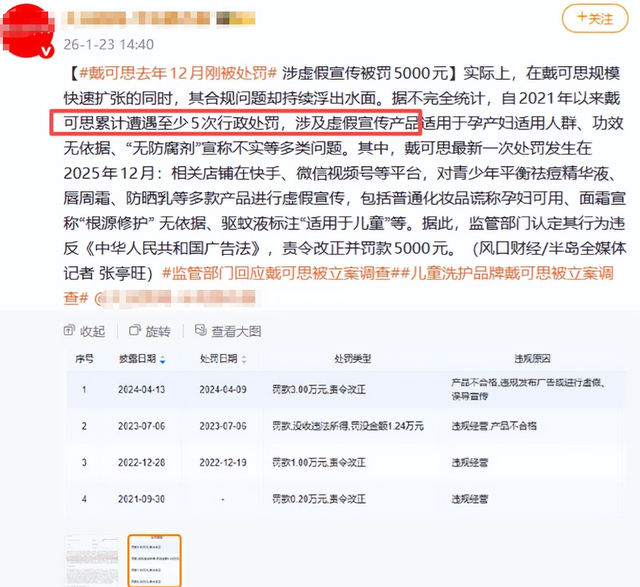Click the verified V badge on avatar

coord(47,51)
